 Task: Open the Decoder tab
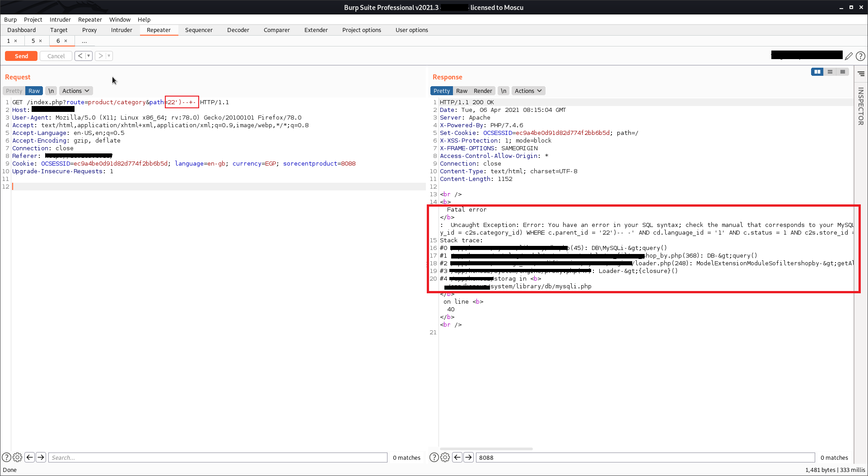(x=238, y=30)
